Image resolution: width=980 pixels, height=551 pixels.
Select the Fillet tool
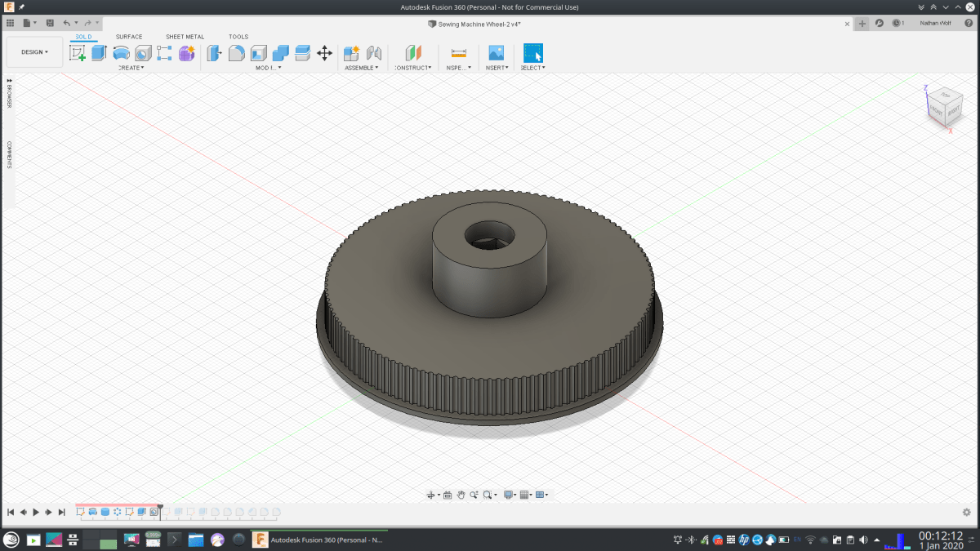(x=236, y=53)
